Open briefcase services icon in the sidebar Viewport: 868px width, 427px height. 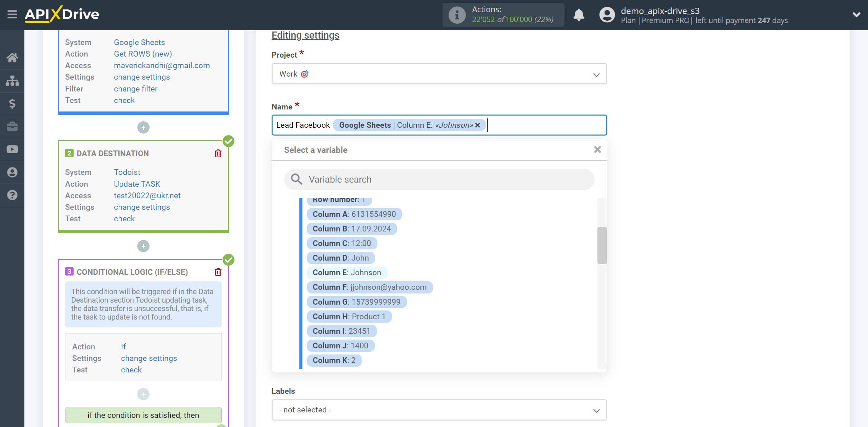[x=12, y=126]
